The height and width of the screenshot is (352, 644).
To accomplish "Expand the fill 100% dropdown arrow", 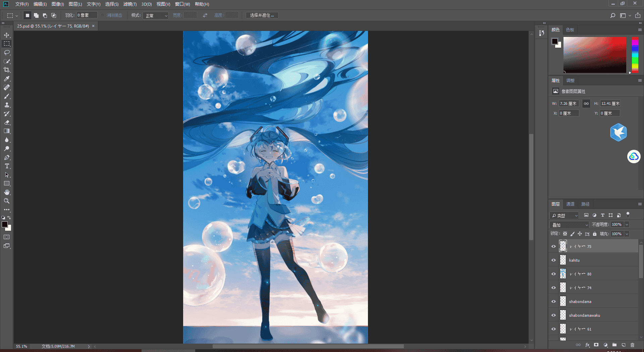I will pyautogui.click(x=627, y=234).
